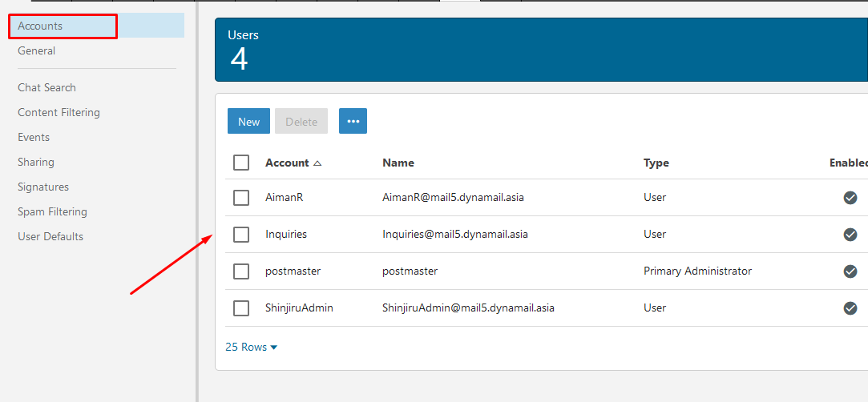Click the enabled checkmark icon for ShinjiruAdmin
Screen dimensions: 868x402
click(850, 308)
